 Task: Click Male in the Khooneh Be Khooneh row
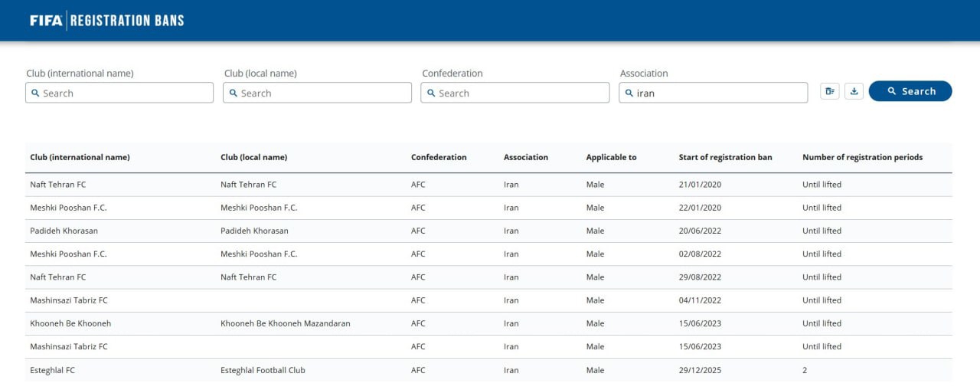(x=595, y=323)
